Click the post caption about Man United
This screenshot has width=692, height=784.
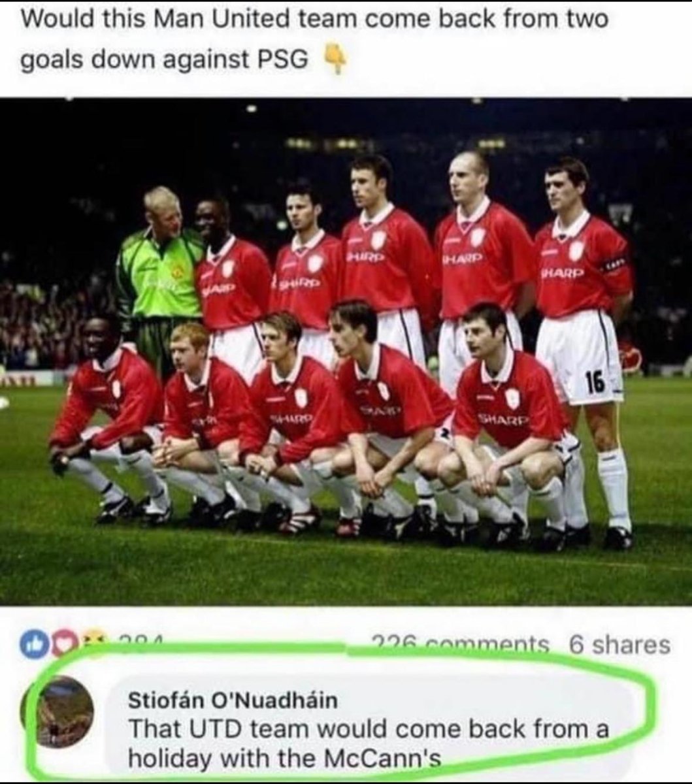click(x=315, y=39)
